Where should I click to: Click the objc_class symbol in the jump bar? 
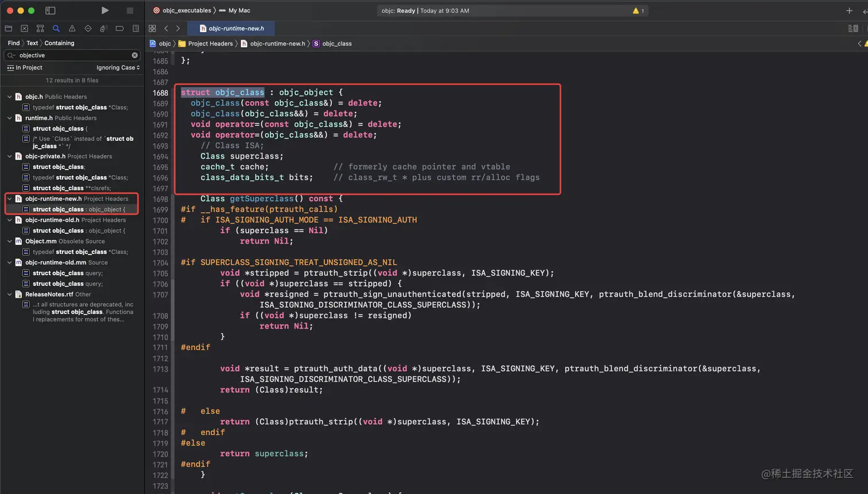[x=332, y=44]
